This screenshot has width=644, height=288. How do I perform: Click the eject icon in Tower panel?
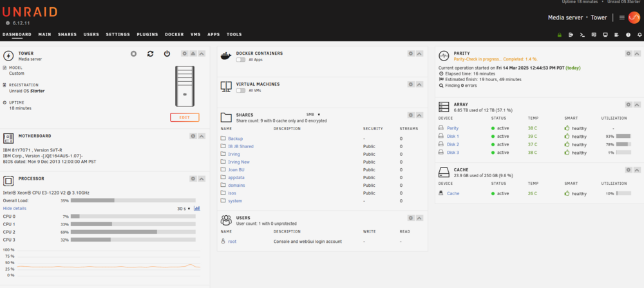(x=193, y=54)
